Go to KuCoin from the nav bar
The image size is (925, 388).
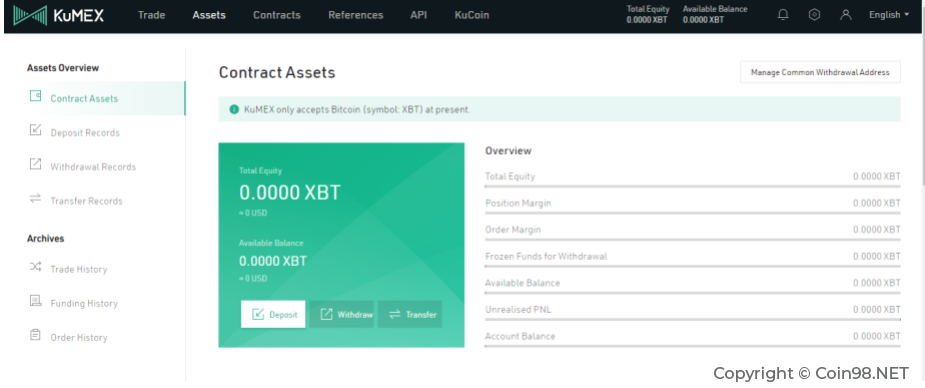pos(472,15)
